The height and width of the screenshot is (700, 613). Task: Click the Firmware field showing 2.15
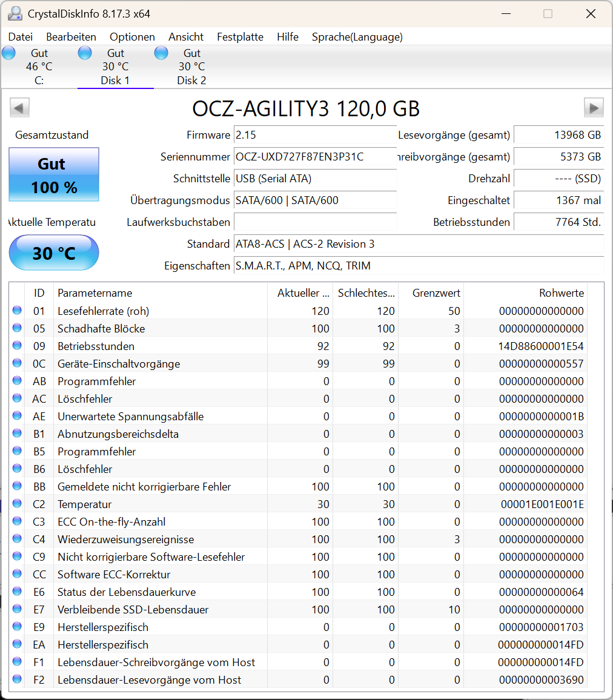315,135
